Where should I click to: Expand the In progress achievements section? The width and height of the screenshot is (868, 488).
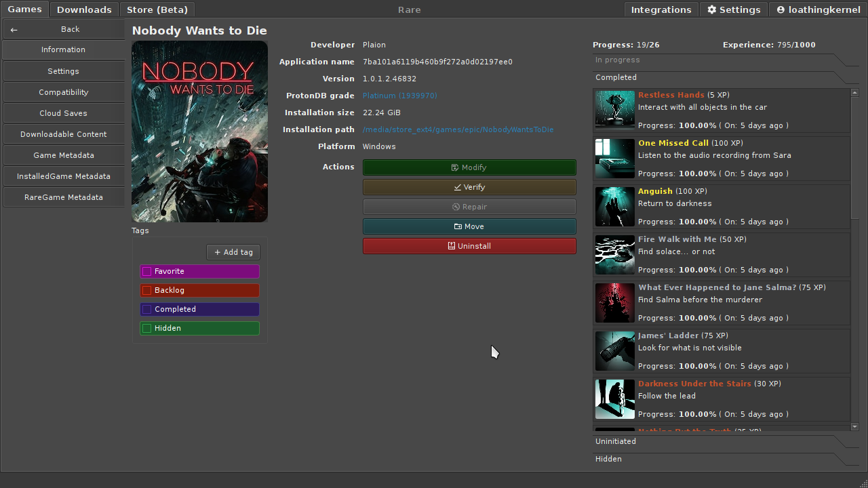726,60
